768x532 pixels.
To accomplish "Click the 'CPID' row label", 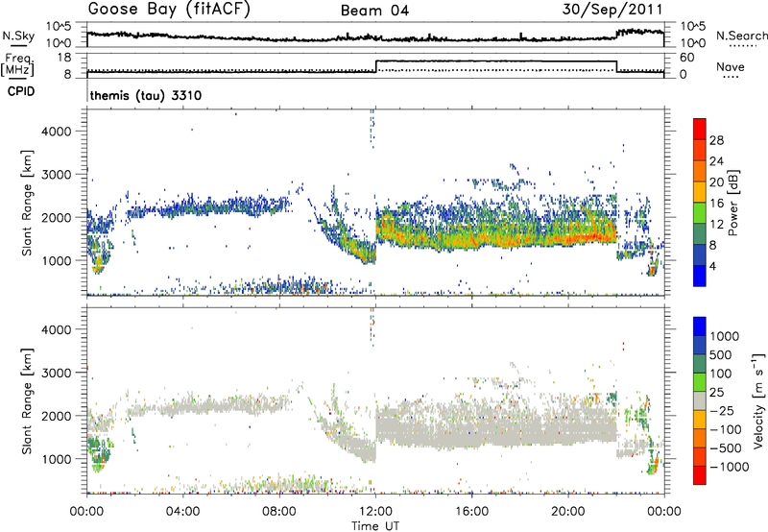I will tap(21, 91).
